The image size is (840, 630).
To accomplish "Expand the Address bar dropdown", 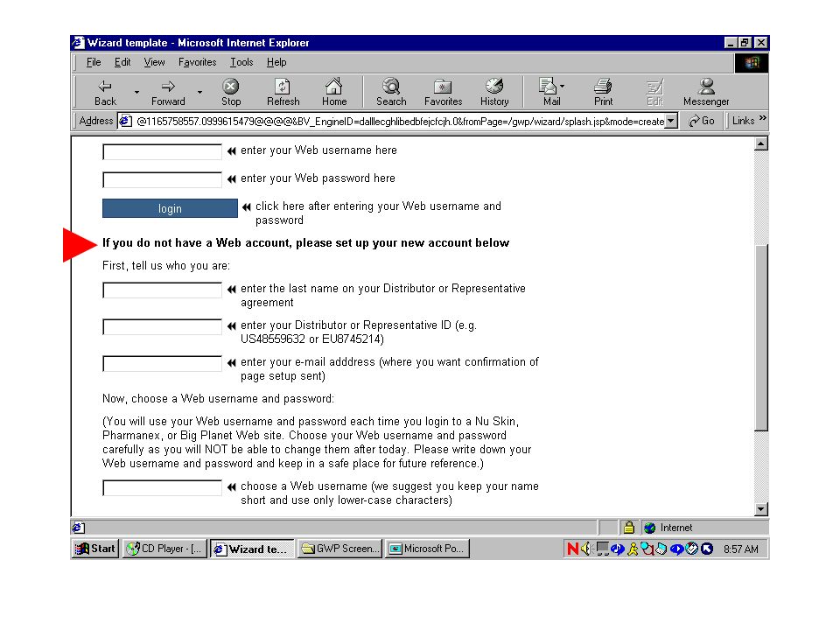I will pyautogui.click(x=671, y=121).
